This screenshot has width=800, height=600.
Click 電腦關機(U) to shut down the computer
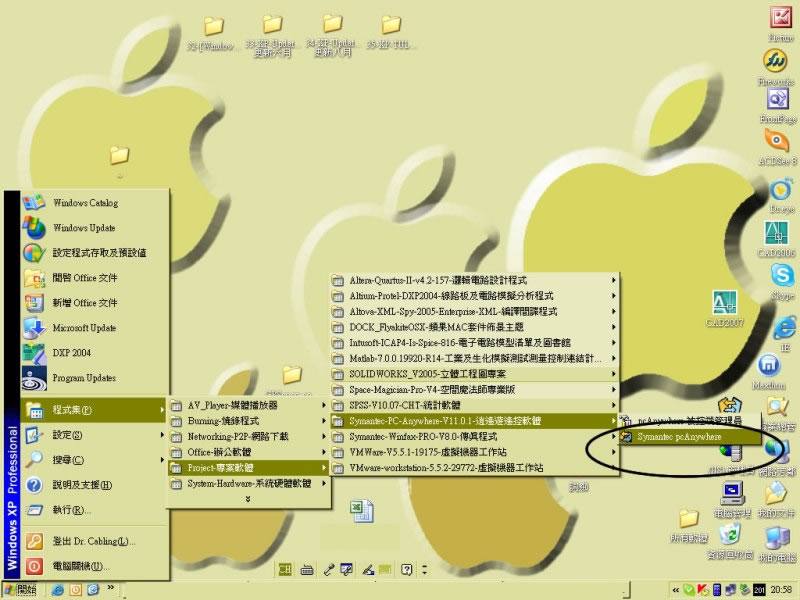coord(95,566)
